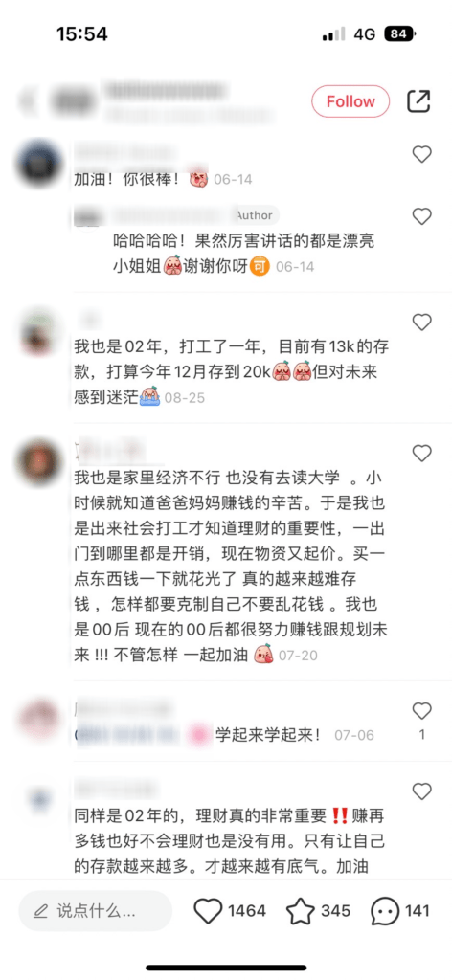Open the first commenter's blurred dark avatar
Image resolution: width=452 pixels, height=980 pixels.
(x=40, y=163)
